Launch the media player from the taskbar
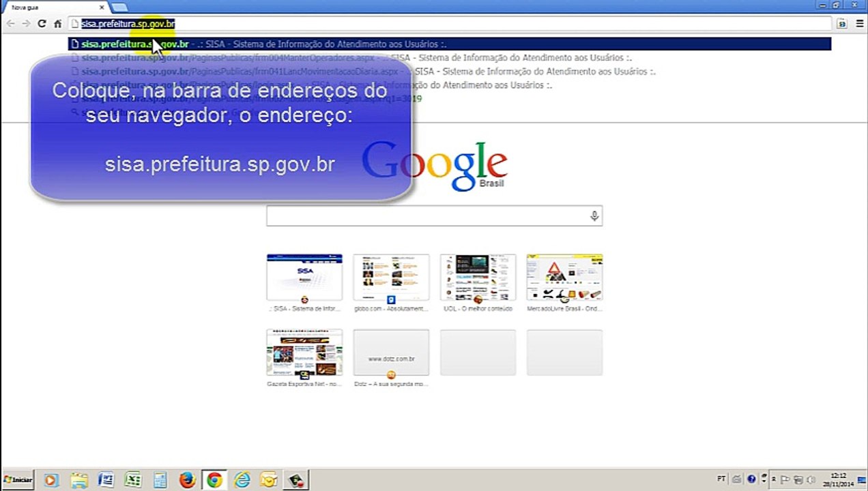Image resolution: width=868 pixels, height=491 pixels. [x=51, y=480]
